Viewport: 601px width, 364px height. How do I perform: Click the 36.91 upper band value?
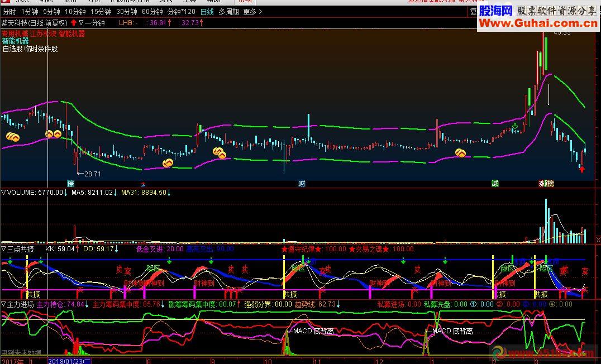pyautogui.click(x=158, y=23)
